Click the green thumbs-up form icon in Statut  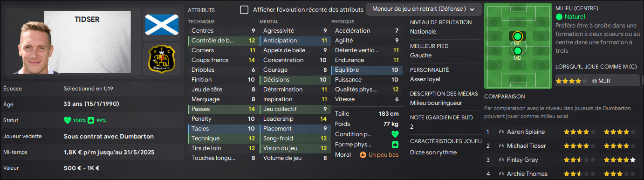91,120
